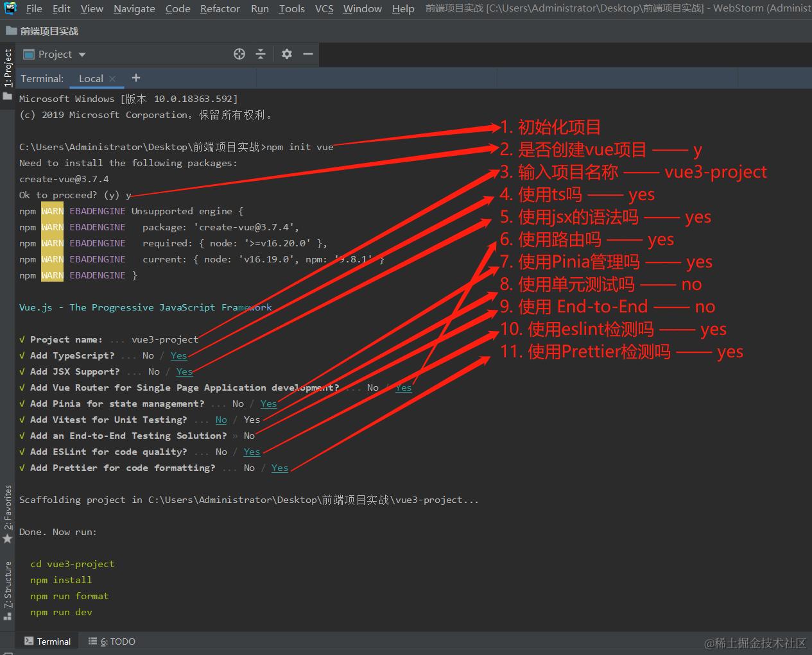
Task: Open the VCS menu
Action: (x=324, y=8)
